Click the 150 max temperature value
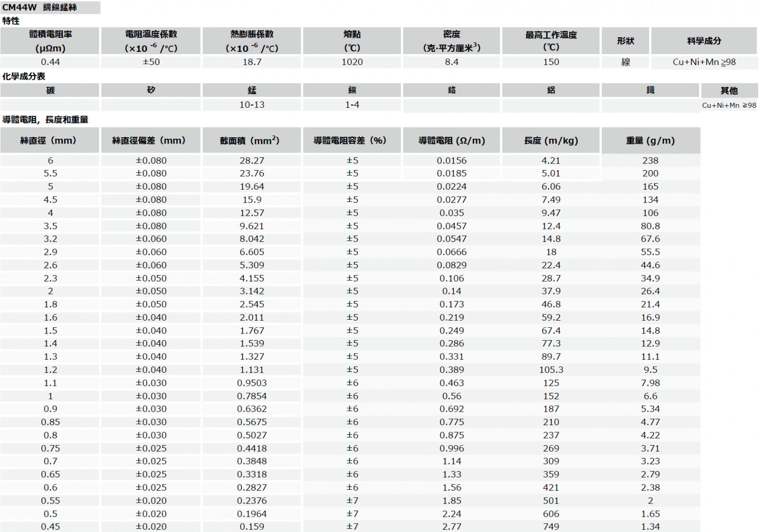 [551, 62]
